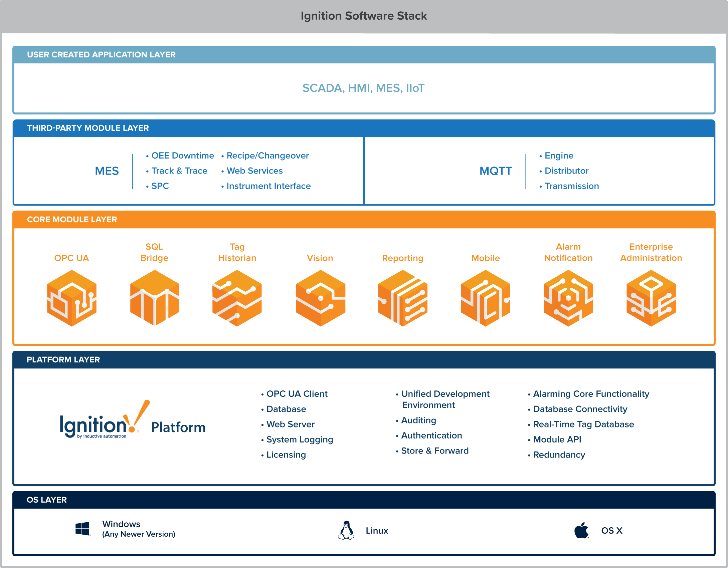Click "Instrument Interface" item
Image resolution: width=728 pixels, height=568 pixels.
click(x=269, y=186)
